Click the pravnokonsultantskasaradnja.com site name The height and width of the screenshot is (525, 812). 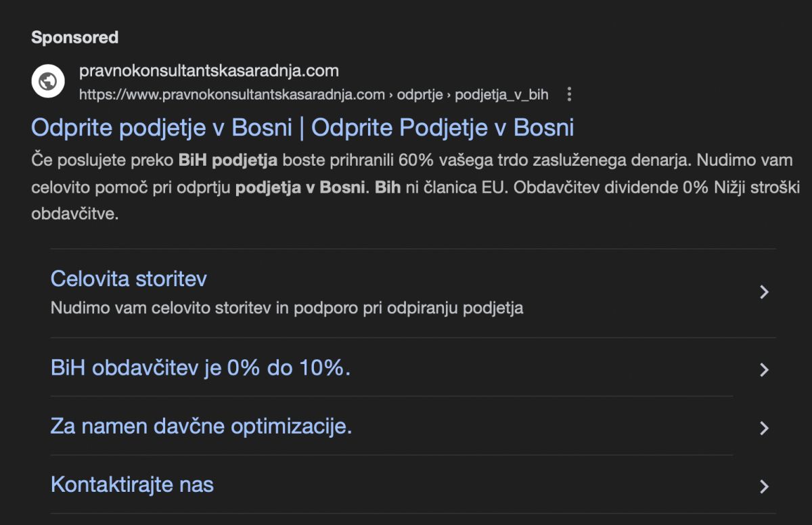pyautogui.click(x=209, y=70)
